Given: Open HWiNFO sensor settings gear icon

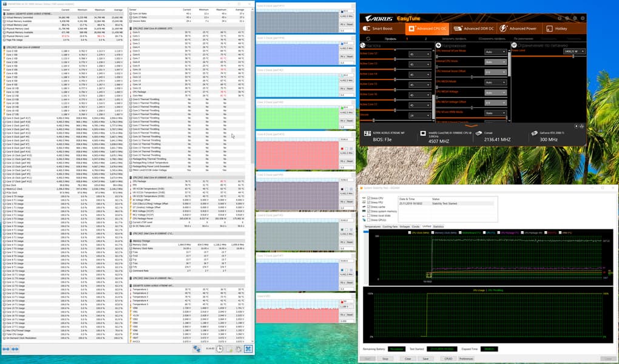Looking at the screenshot, I should pos(238,349).
